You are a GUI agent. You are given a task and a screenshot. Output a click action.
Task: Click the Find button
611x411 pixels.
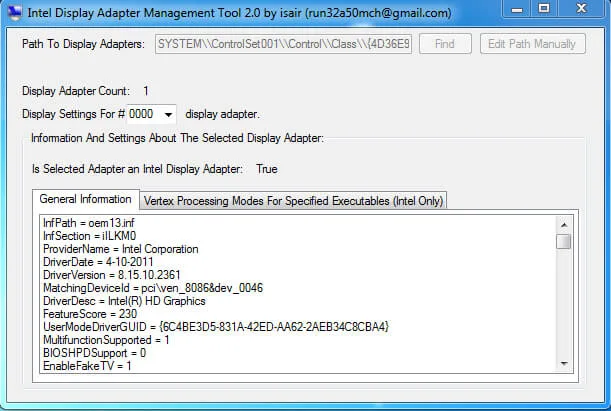445,44
